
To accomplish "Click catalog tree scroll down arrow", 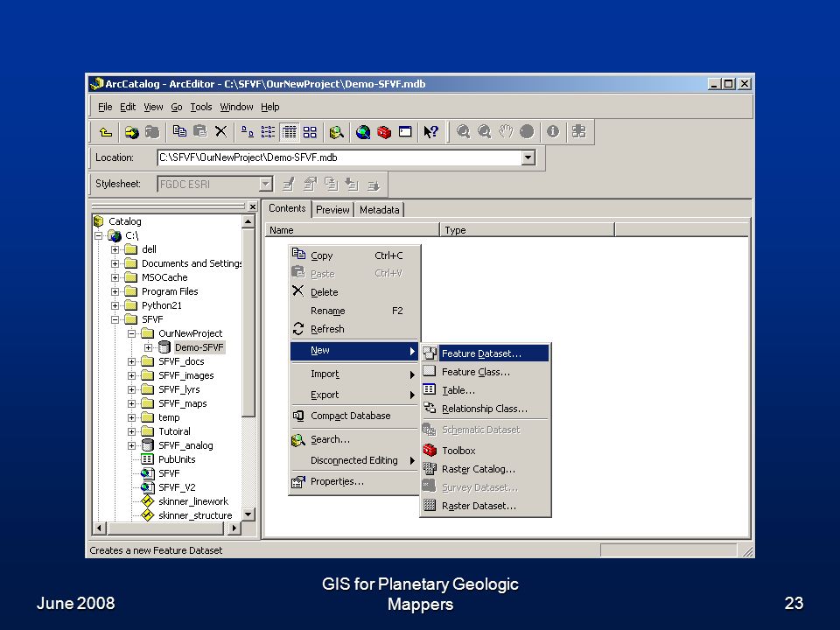I will [x=248, y=514].
